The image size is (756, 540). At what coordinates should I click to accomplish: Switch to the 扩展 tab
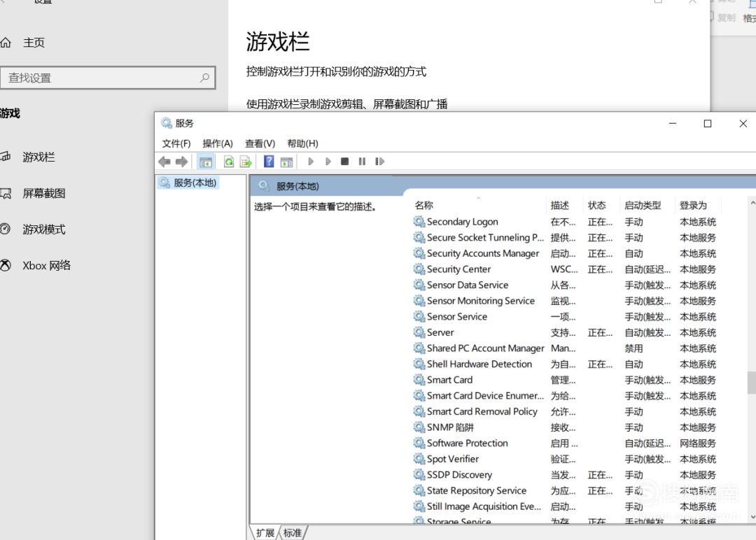pyautogui.click(x=265, y=533)
